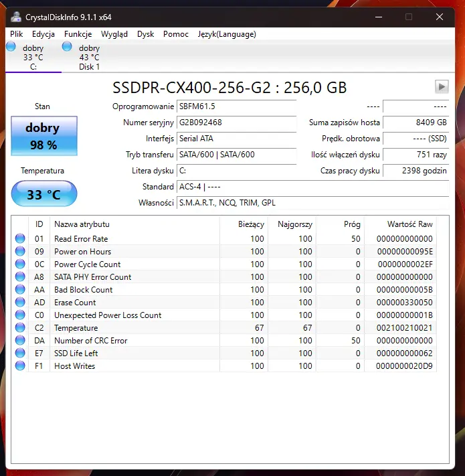Click the CrystalDiskInfo title bar app icon
The height and width of the screenshot is (476, 465).
(16, 17)
